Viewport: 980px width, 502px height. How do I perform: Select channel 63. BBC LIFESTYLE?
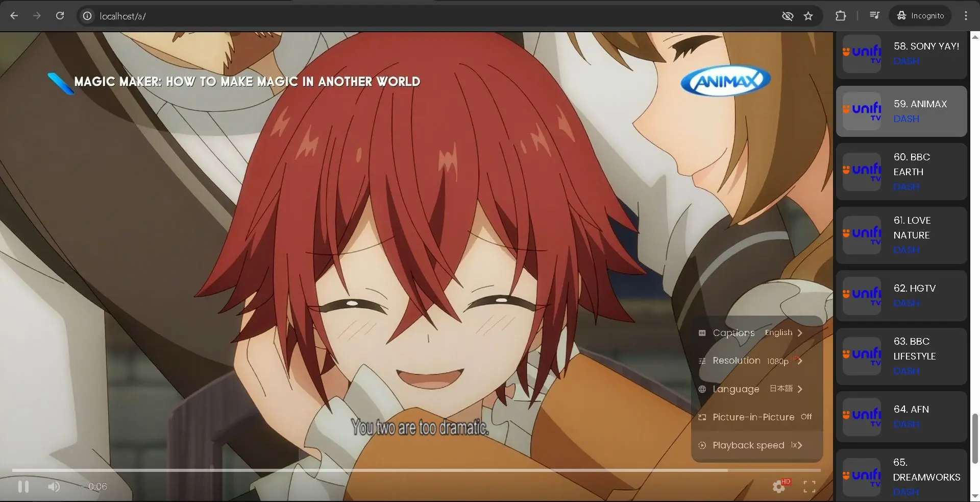pyautogui.click(x=901, y=356)
